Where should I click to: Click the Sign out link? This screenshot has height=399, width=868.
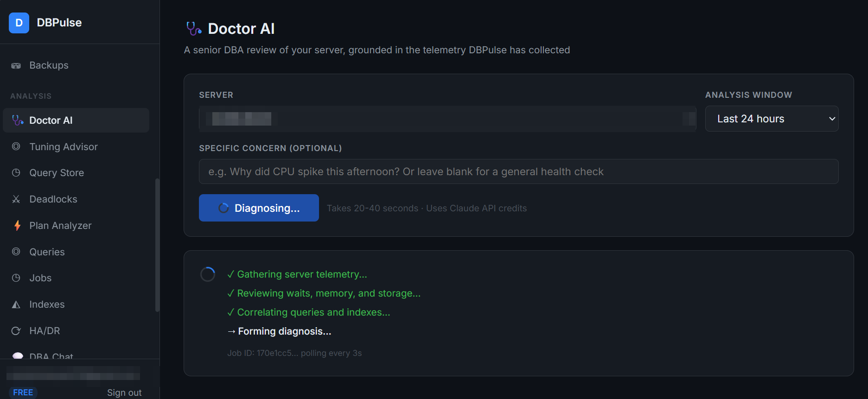pyautogui.click(x=124, y=393)
